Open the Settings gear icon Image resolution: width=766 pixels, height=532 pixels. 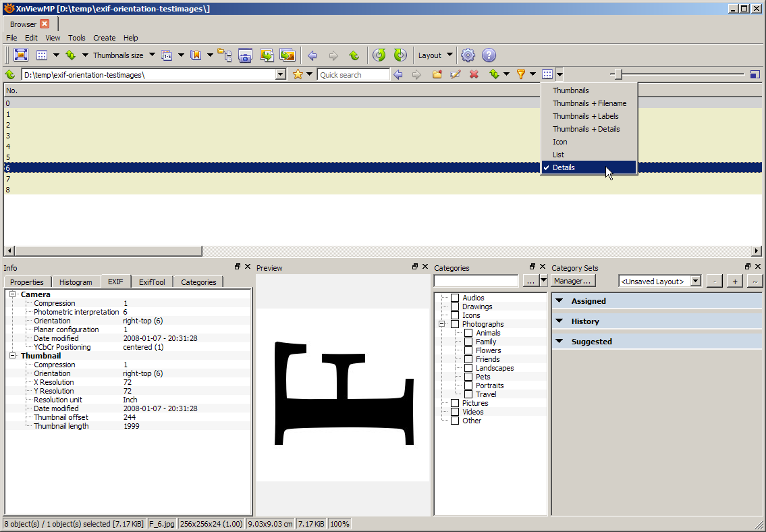(x=468, y=55)
